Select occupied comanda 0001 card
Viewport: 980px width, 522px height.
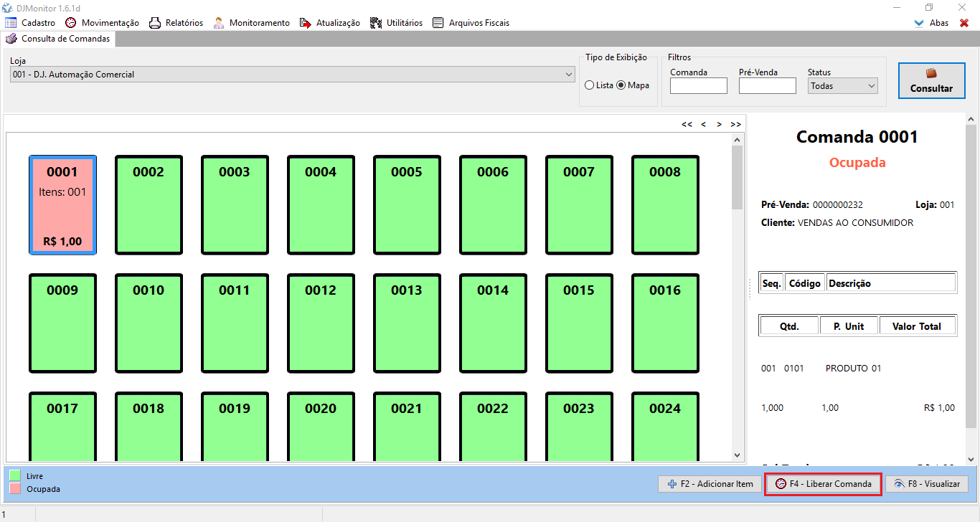pyautogui.click(x=62, y=205)
